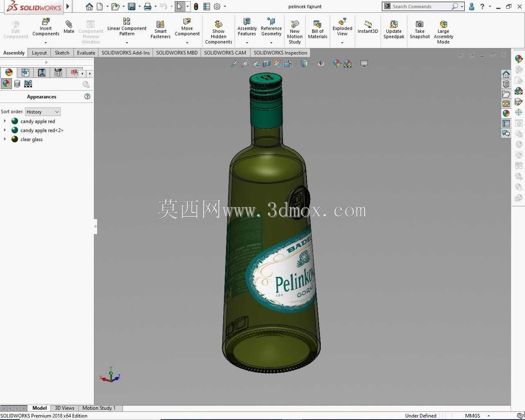The height and width of the screenshot is (420, 525).
Task: Click Reference Geometry tool
Action: pyautogui.click(x=271, y=27)
